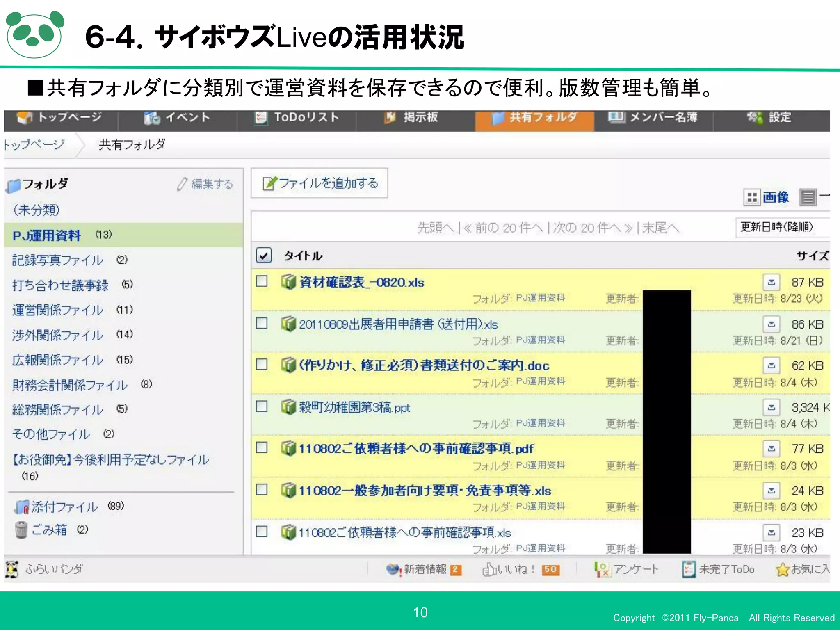This screenshot has width=840, height=630.
Task: Click file icon of 110802ご依頼者様への事前確認事項.pdf
Action: coord(289,448)
